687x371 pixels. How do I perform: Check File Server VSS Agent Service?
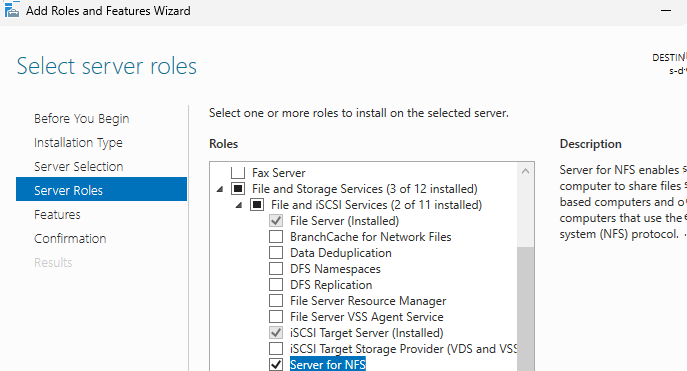pyautogui.click(x=276, y=317)
